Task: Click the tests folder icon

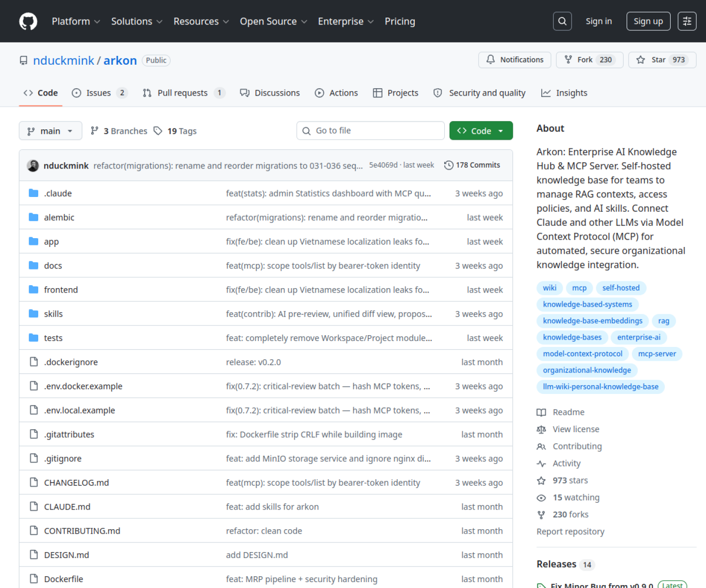Action: click(33, 338)
